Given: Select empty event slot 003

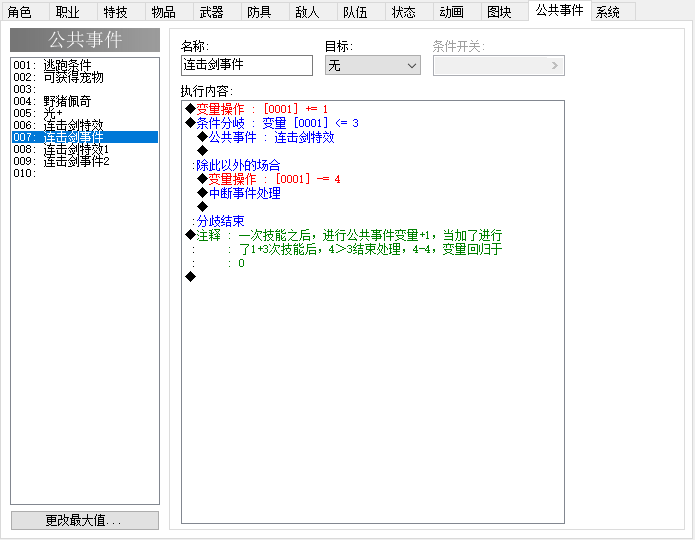Looking at the screenshot, I should (85, 89).
